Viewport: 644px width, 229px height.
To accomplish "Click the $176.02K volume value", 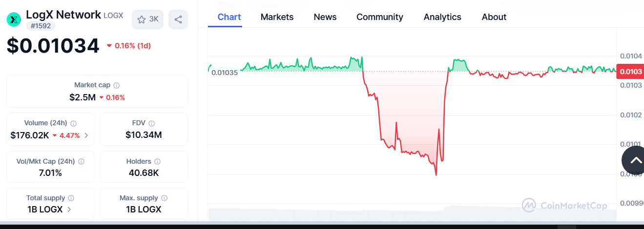I will (29, 135).
